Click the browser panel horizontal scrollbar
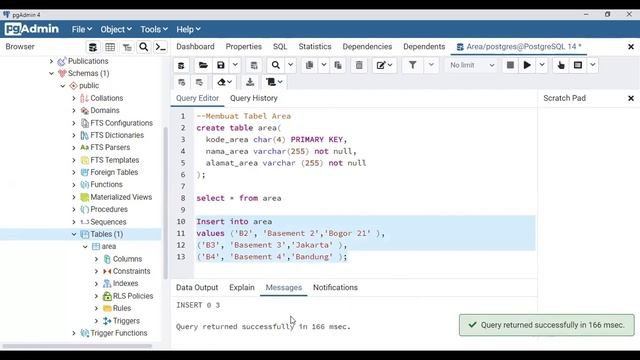Viewport: 640px width, 360px height. coord(77,346)
